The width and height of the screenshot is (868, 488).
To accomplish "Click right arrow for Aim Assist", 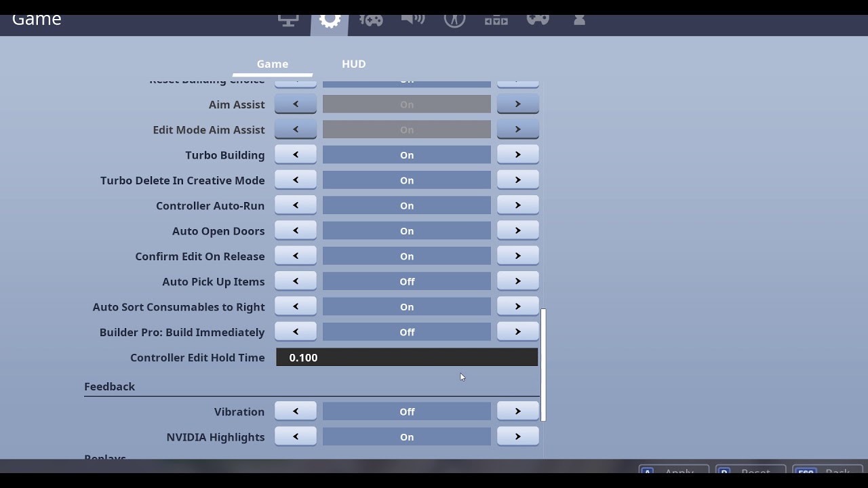I will [x=518, y=104].
